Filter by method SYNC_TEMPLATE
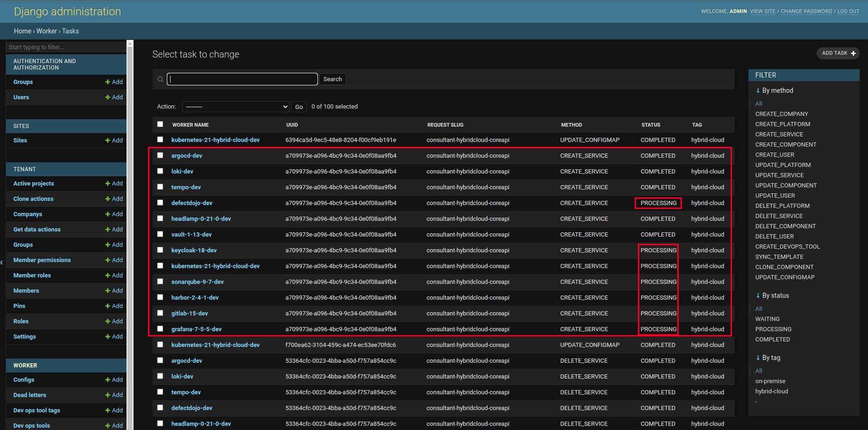This screenshot has height=430, width=868. pos(779,257)
